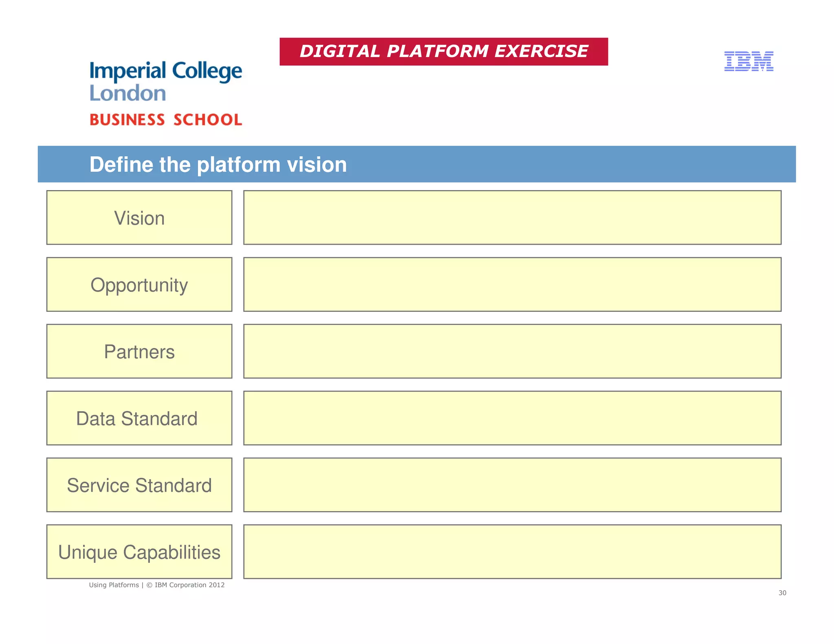Click the empty field beside Data Standard
834x644 pixels.
point(512,418)
